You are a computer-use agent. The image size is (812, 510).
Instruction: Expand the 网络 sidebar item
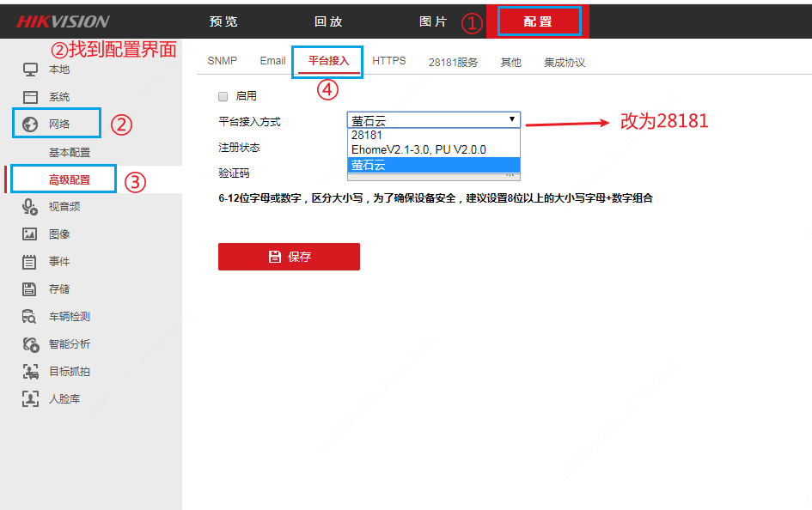pos(59,124)
